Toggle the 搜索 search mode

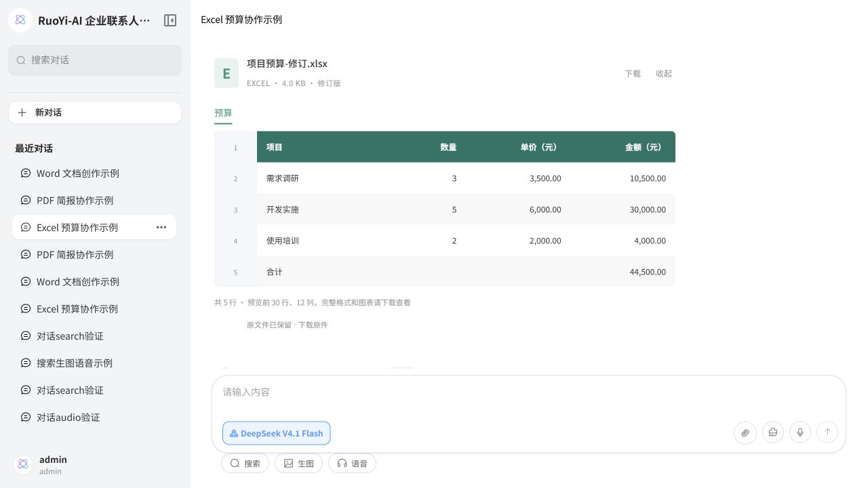(245, 464)
